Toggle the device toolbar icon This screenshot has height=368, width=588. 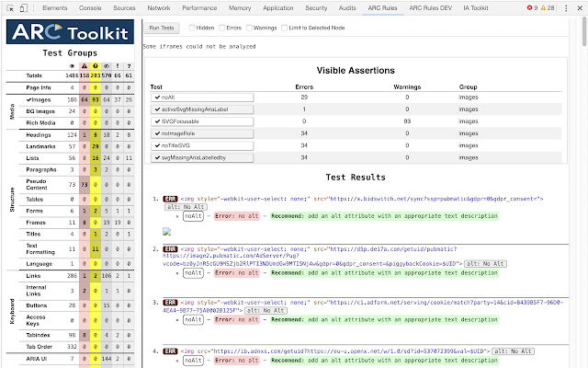[24, 6]
